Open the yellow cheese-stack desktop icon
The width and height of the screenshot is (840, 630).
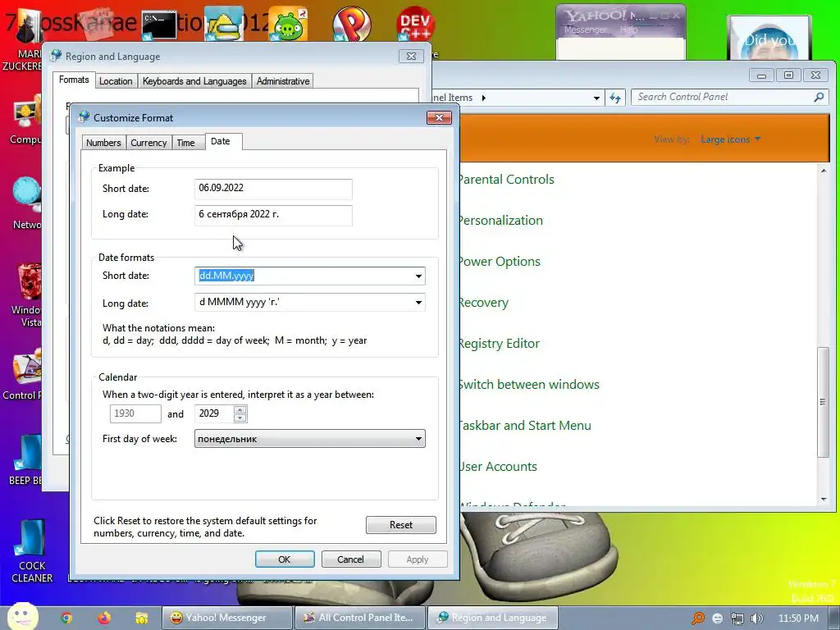coord(224,25)
